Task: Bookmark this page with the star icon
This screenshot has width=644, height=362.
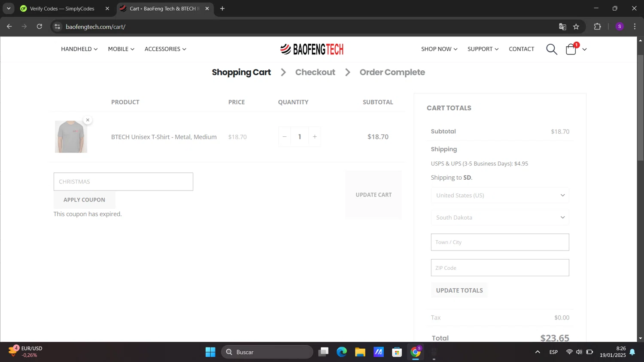Action: 576,27
